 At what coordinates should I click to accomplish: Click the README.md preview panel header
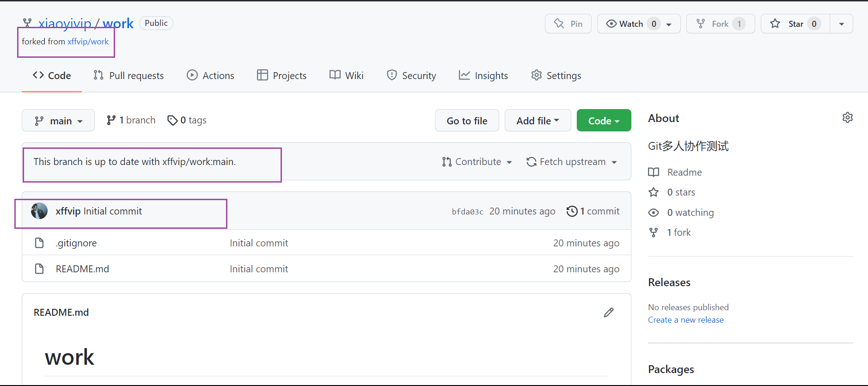click(61, 312)
